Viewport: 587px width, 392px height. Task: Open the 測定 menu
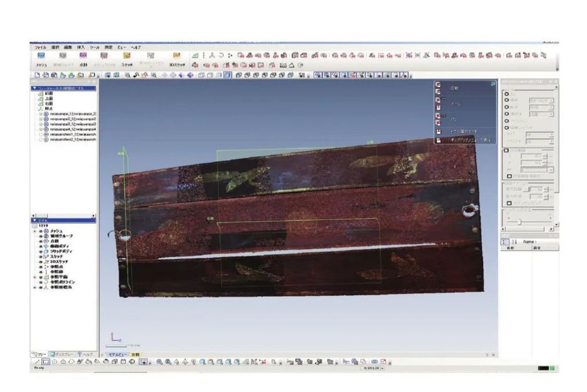coord(108,48)
